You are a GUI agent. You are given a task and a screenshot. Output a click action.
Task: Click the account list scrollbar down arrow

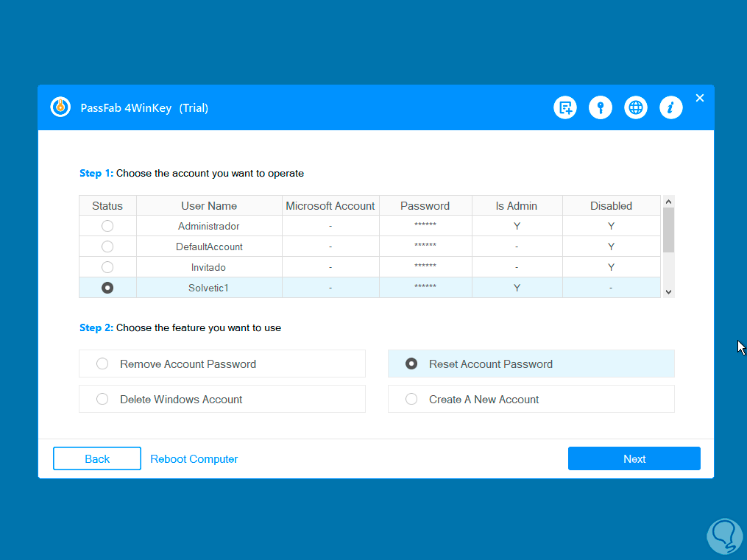tap(668, 292)
